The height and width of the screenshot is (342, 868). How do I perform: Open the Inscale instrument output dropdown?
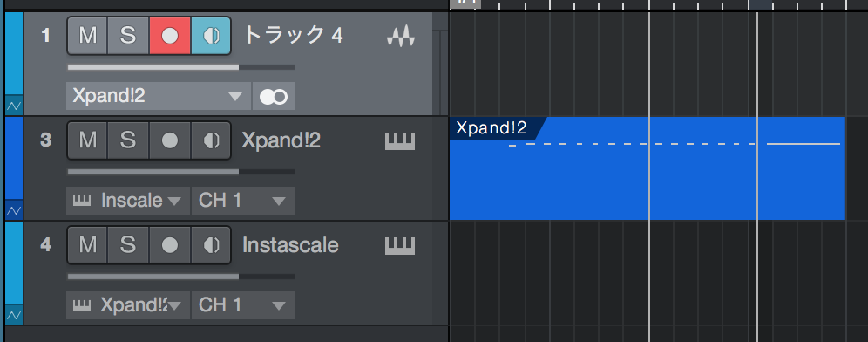(x=128, y=201)
